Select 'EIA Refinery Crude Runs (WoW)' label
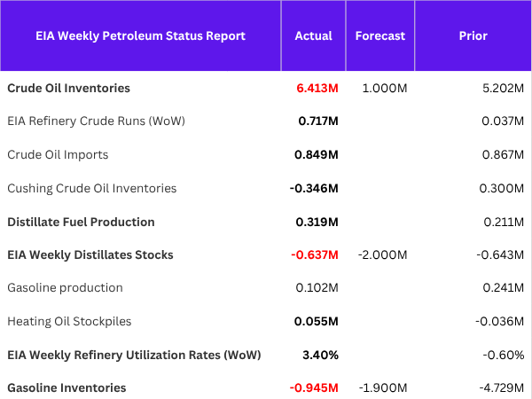 pyautogui.click(x=97, y=121)
